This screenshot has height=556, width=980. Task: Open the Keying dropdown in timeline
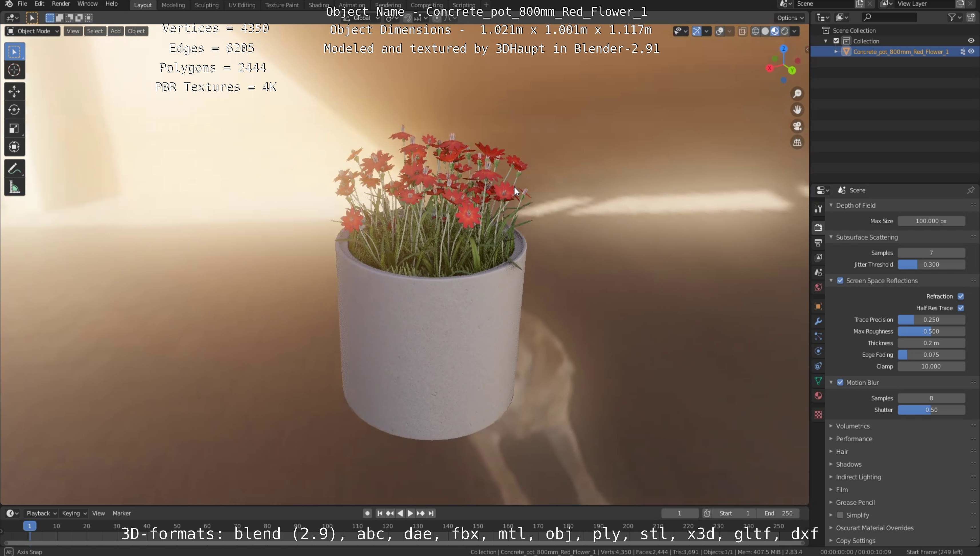tap(74, 513)
